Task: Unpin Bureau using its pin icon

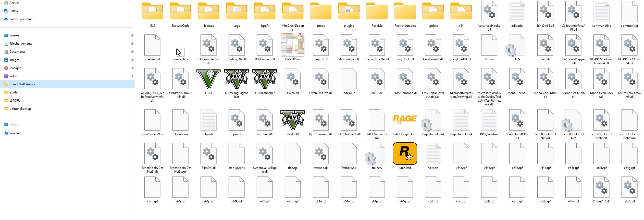Action: click(x=132, y=35)
